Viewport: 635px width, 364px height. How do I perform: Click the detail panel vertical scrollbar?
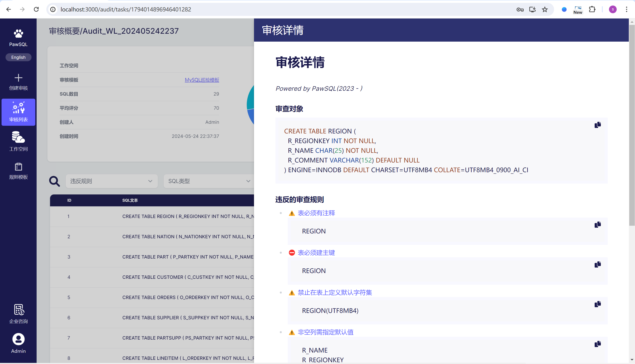coord(631,125)
